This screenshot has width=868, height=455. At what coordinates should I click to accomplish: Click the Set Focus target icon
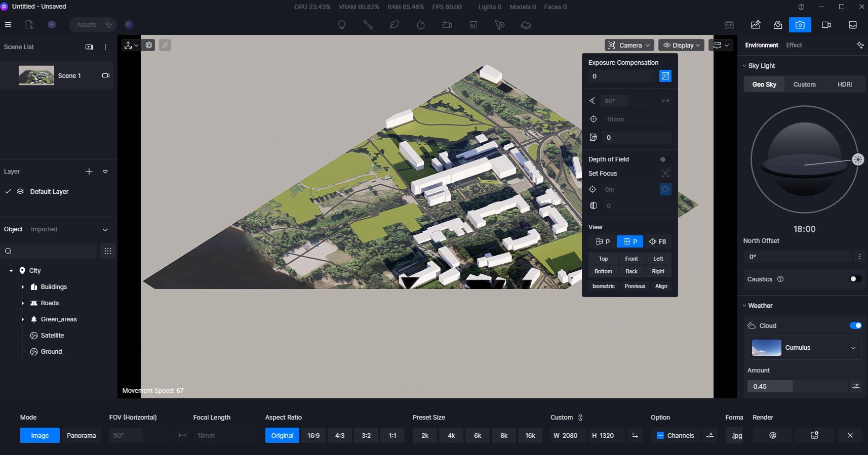point(665,174)
